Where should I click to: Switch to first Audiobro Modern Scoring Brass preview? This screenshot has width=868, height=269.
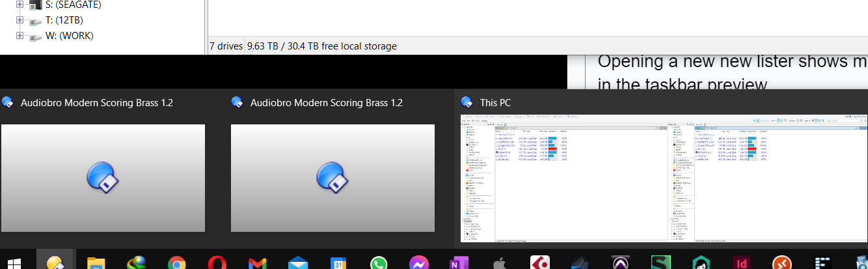(103, 178)
